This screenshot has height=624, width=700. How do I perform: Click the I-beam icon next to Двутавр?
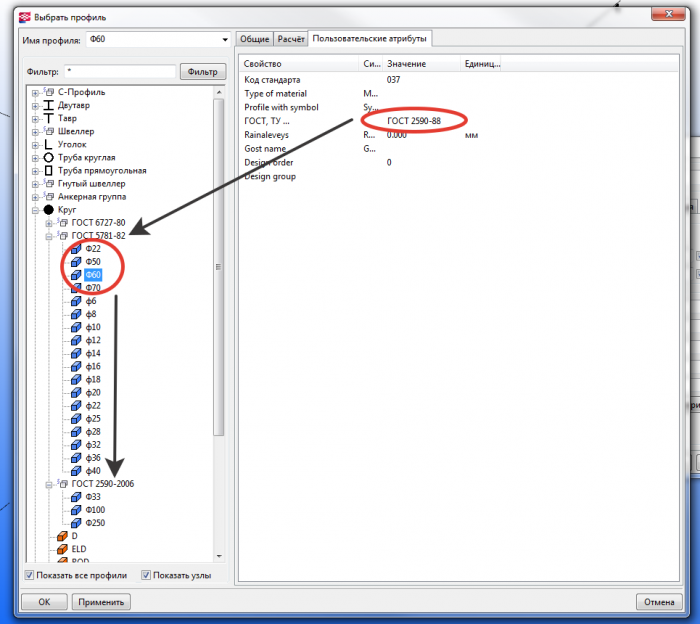tap(48, 105)
